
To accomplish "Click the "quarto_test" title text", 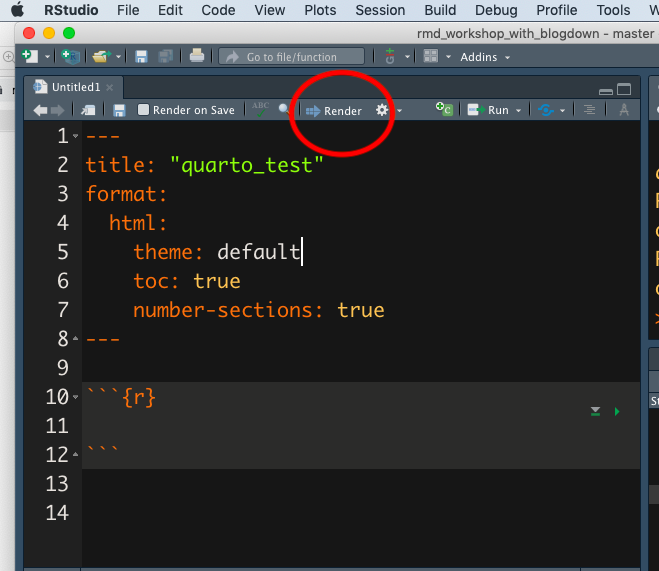I will [x=247, y=165].
